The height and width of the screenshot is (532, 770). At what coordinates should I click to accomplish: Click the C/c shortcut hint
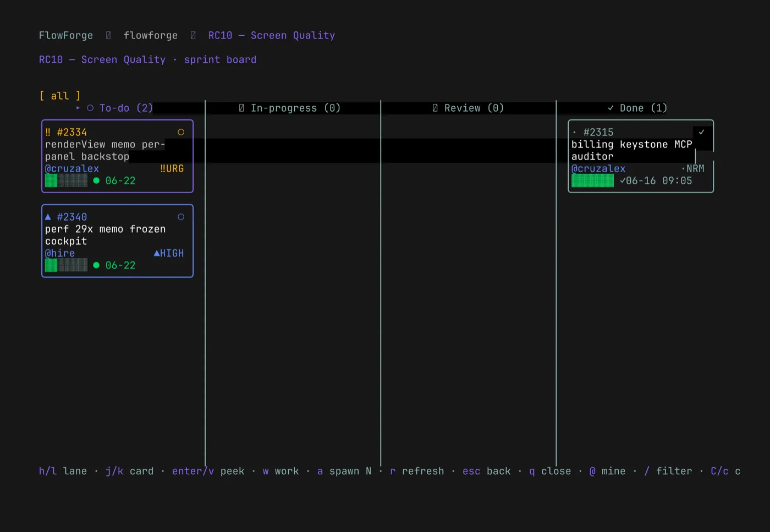pyautogui.click(x=725, y=471)
